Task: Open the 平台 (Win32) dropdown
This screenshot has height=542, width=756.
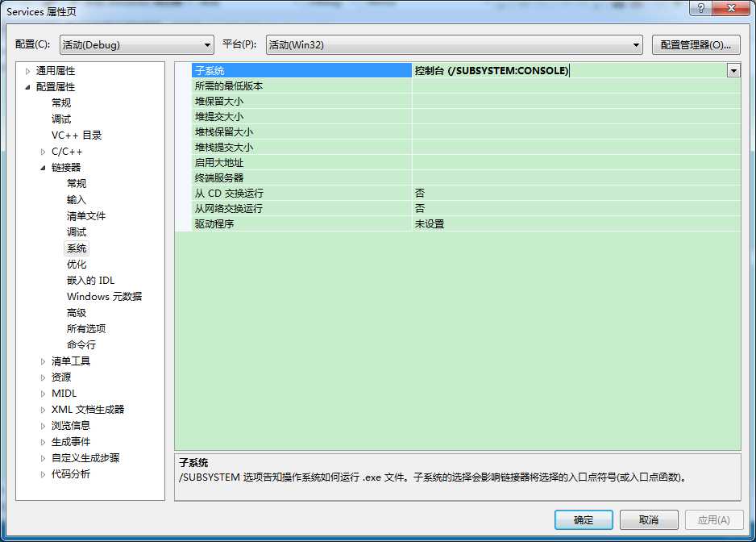Action: coord(455,45)
